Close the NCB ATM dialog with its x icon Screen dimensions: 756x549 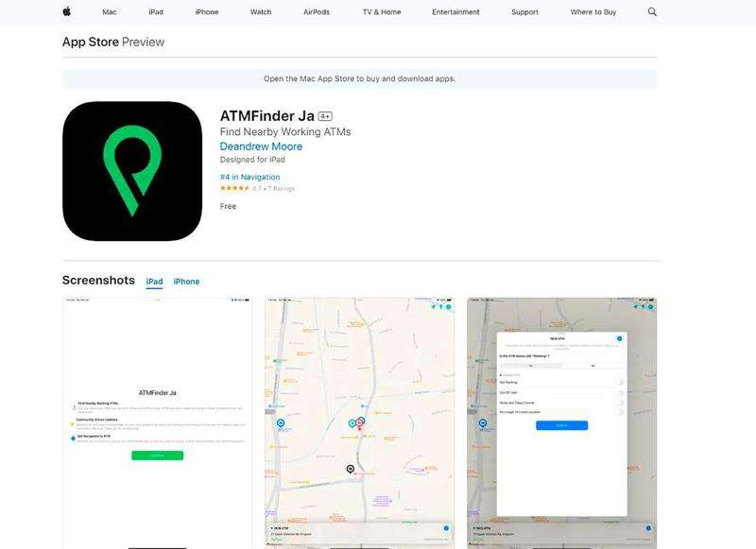pos(619,337)
